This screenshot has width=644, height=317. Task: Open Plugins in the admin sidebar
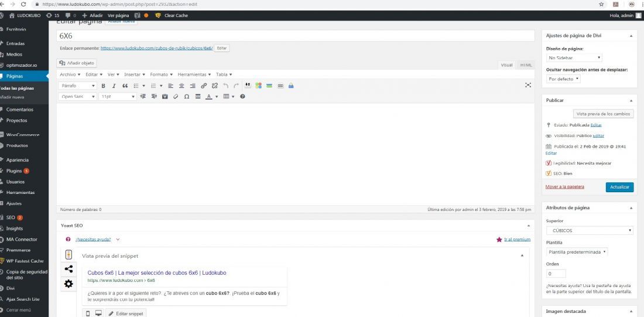point(14,171)
